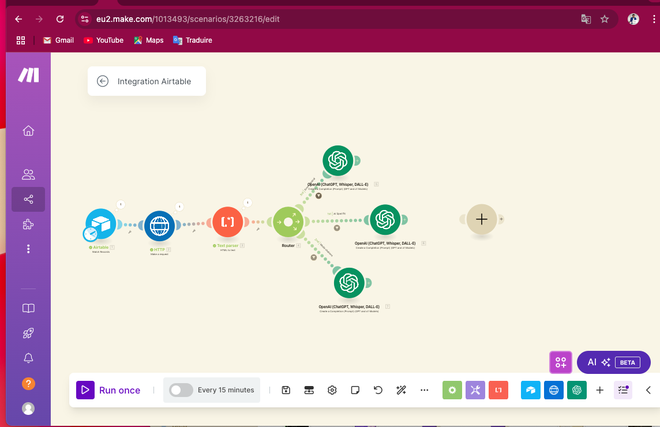Click the orange Help question mark icon

pos(28,384)
